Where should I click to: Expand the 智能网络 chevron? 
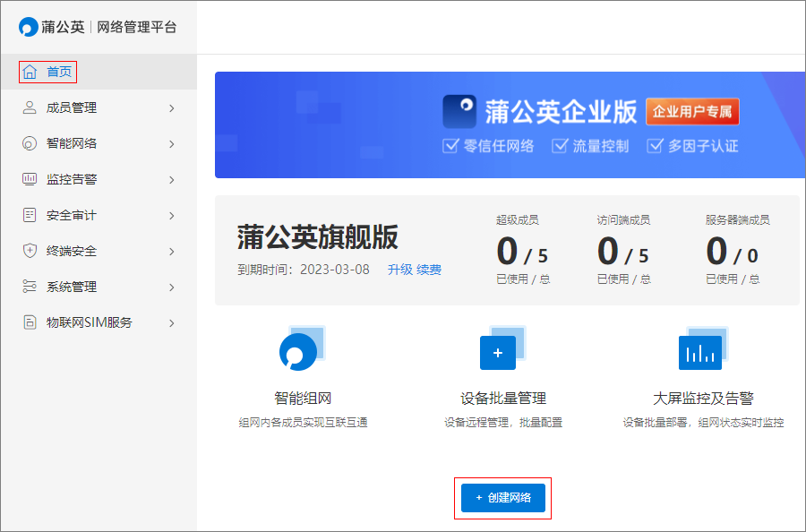tap(172, 144)
